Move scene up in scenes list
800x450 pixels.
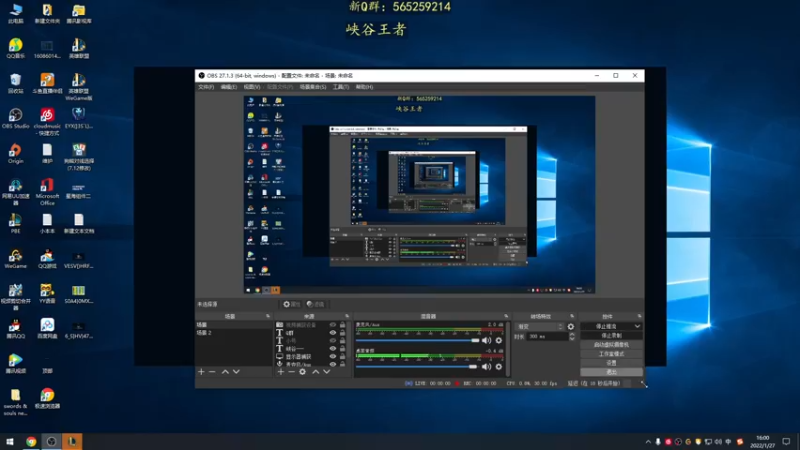coord(225,372)
